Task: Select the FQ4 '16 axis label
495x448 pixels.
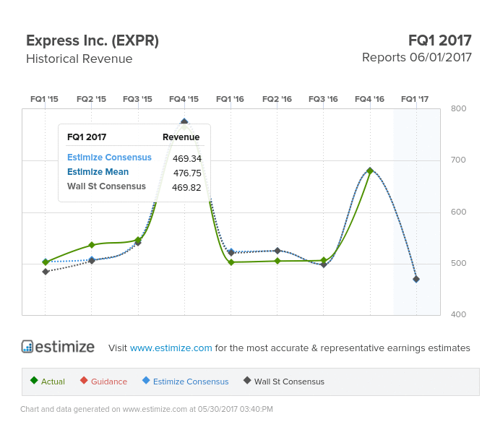Action: [x=369, y=99]
